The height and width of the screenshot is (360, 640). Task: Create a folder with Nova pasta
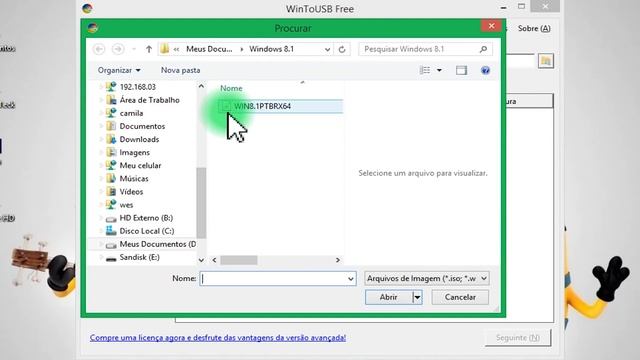180,70
